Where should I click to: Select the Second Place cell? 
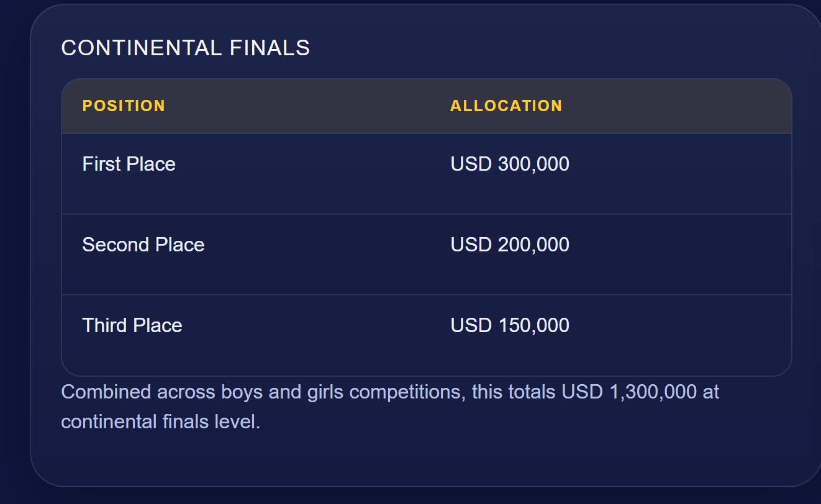click(143, 245)
